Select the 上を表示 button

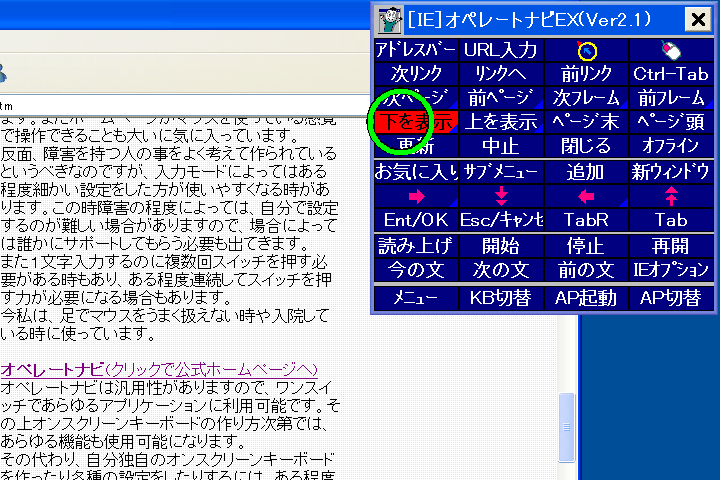(x=501, y=122)
